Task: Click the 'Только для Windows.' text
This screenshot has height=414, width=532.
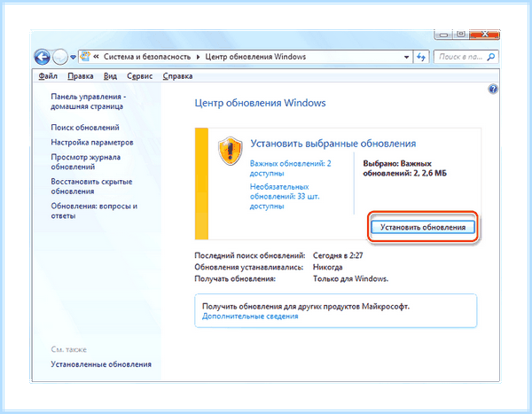Action: tap(350, 278)
